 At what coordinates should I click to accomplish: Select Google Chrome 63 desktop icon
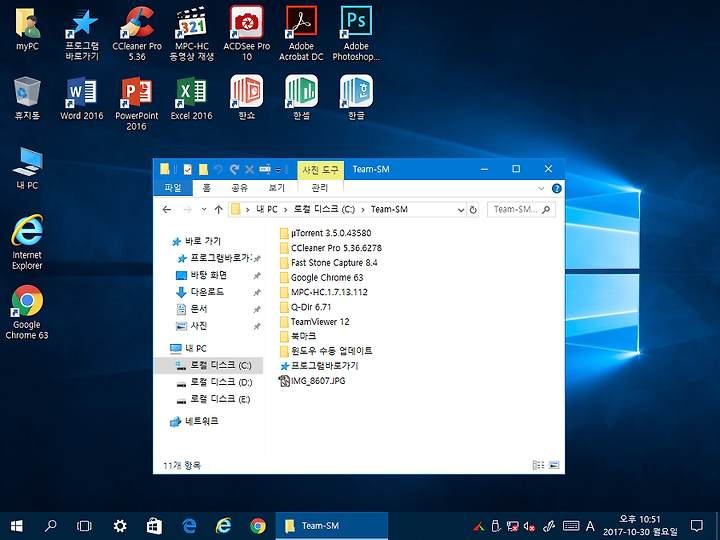(x=27, y=312)
